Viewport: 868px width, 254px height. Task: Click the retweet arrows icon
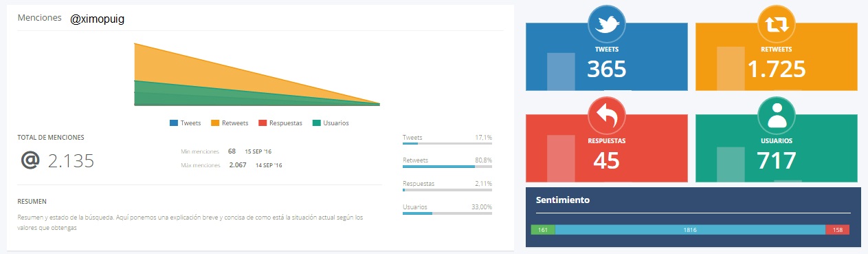(777, 25)
